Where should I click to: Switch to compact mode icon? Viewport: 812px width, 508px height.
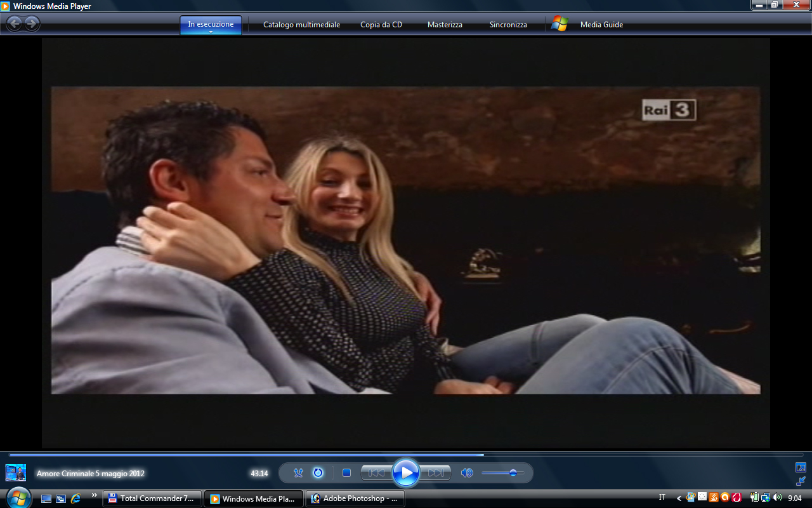point(801,481)
